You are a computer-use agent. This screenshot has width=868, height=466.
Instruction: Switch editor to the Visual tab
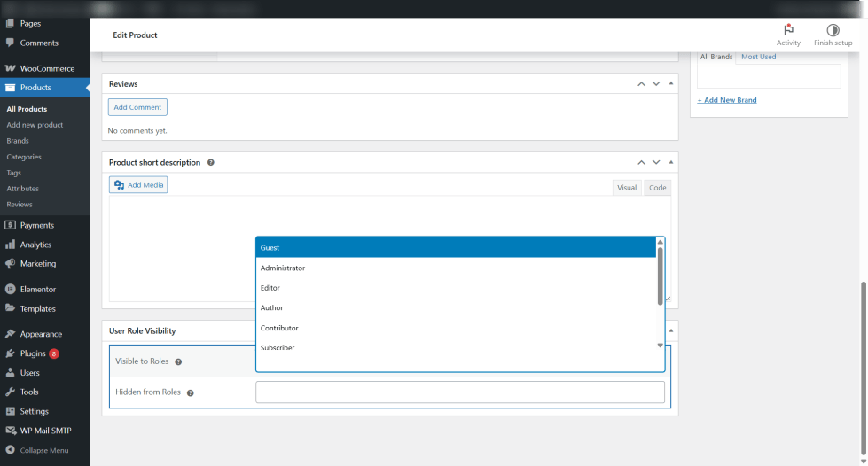click(x=627, y=188)
